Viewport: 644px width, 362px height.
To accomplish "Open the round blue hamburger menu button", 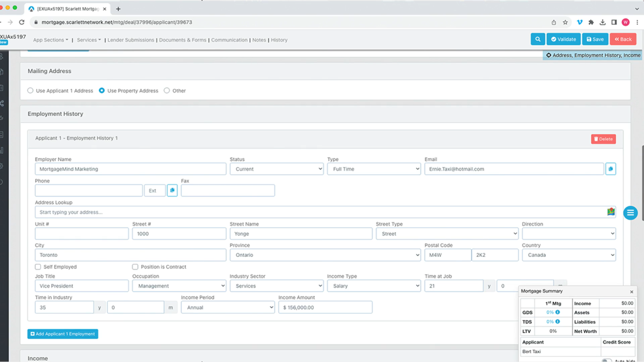I will 630,213.
